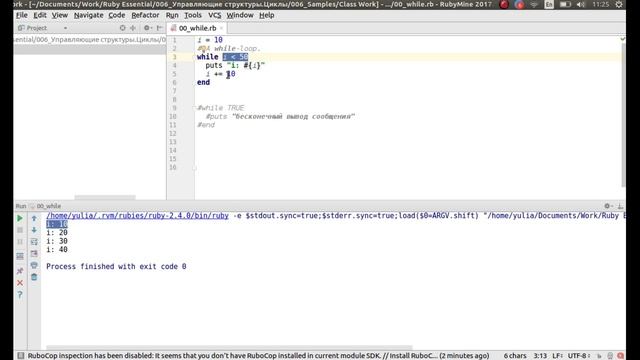This screenshot has height=360, width=640.
Task: Open the Wi-Fi network indicator in system tray
Action: [x=534, y=4]
